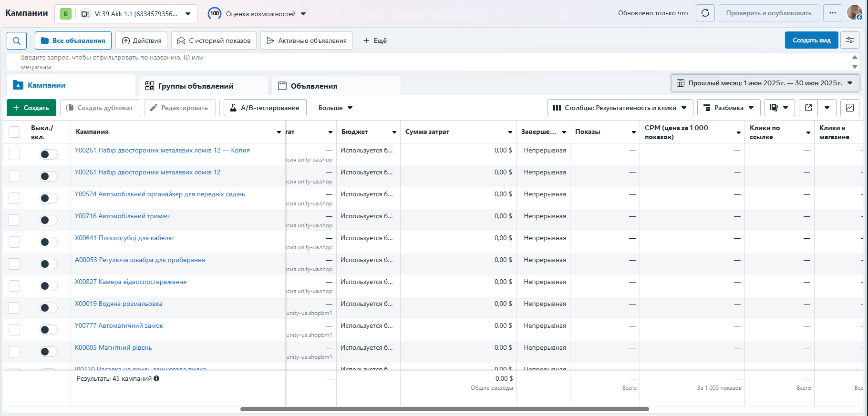
Task: Open the Сумма затрат column menu arrow
Action: tap(510, 132)
